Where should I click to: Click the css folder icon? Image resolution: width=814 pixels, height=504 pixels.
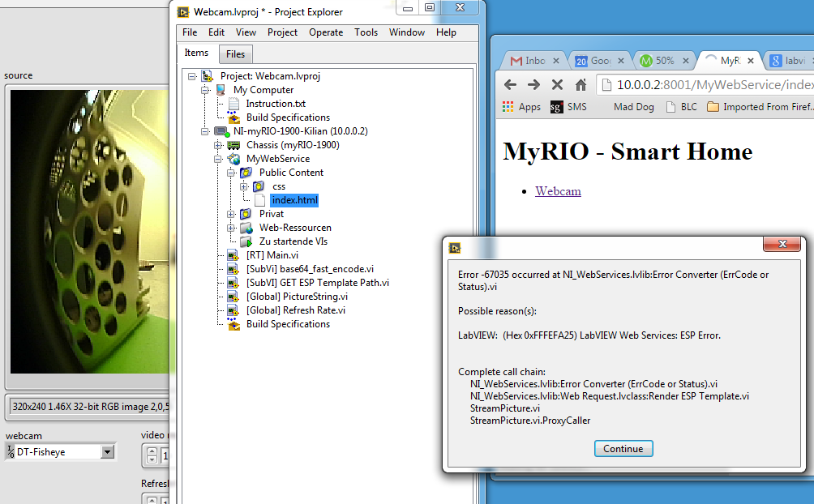coord(259,186)
